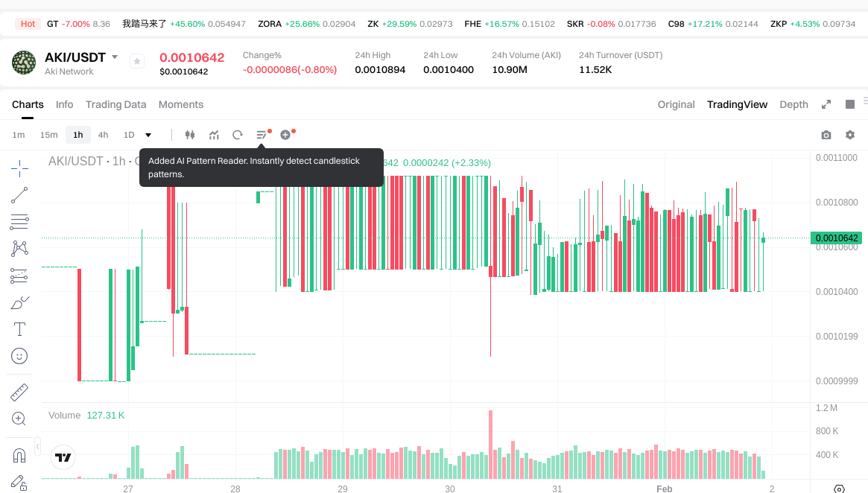Screen dimensions: 868x493
Task: Switch to the Trading Data tab
Action: (115, 104)
